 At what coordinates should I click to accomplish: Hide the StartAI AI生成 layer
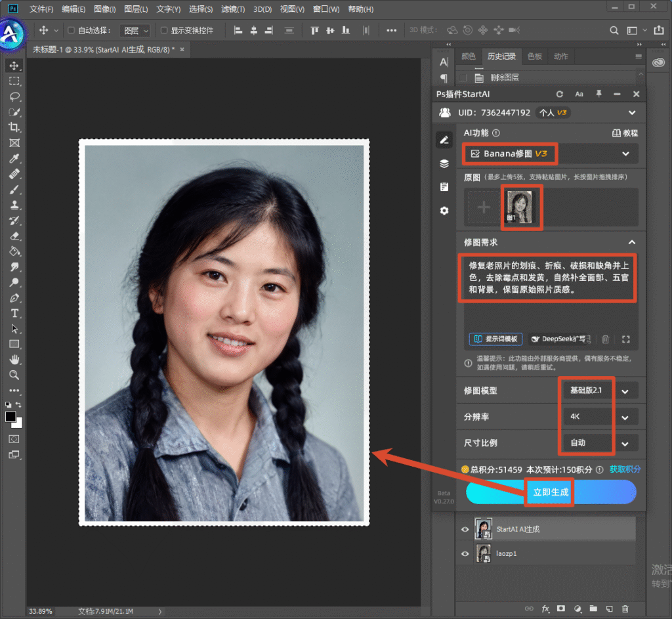coord(465,530)
